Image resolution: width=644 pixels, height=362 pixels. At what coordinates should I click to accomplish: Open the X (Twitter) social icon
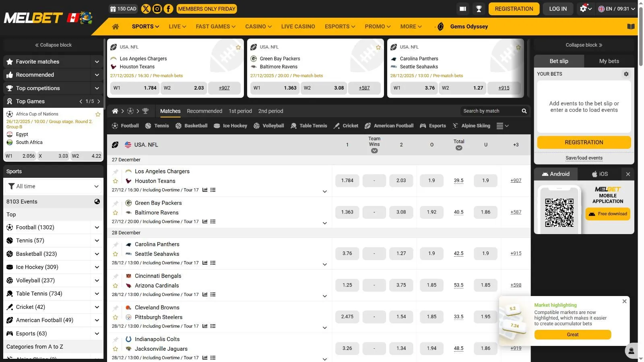click(x=146, y=8)
